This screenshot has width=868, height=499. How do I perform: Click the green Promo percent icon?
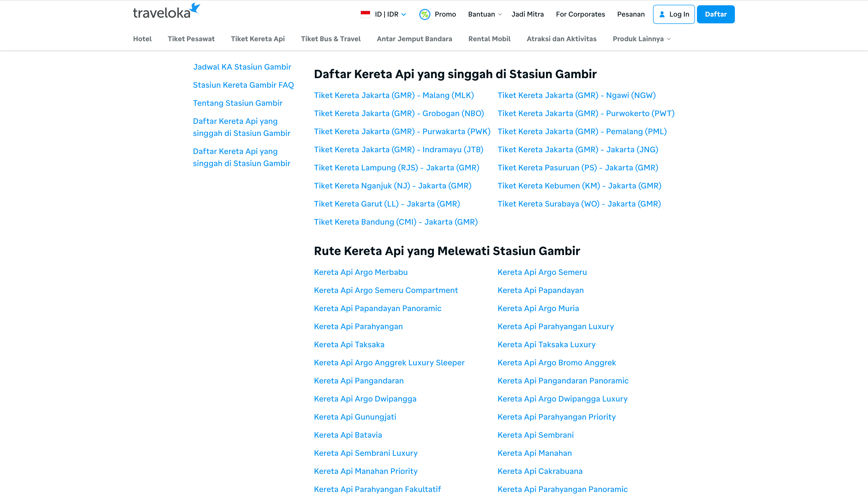coord(424,14)
